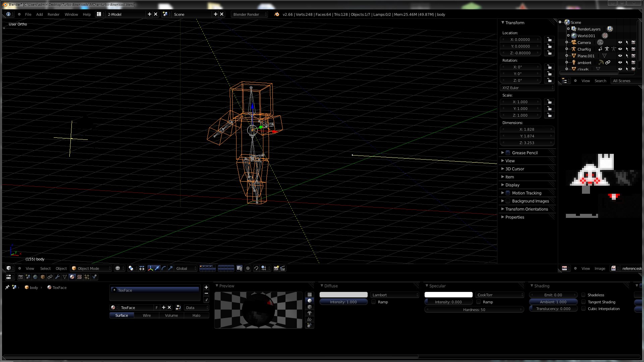
Task: Open the World properties globe tab
Action: pos(35,277)
